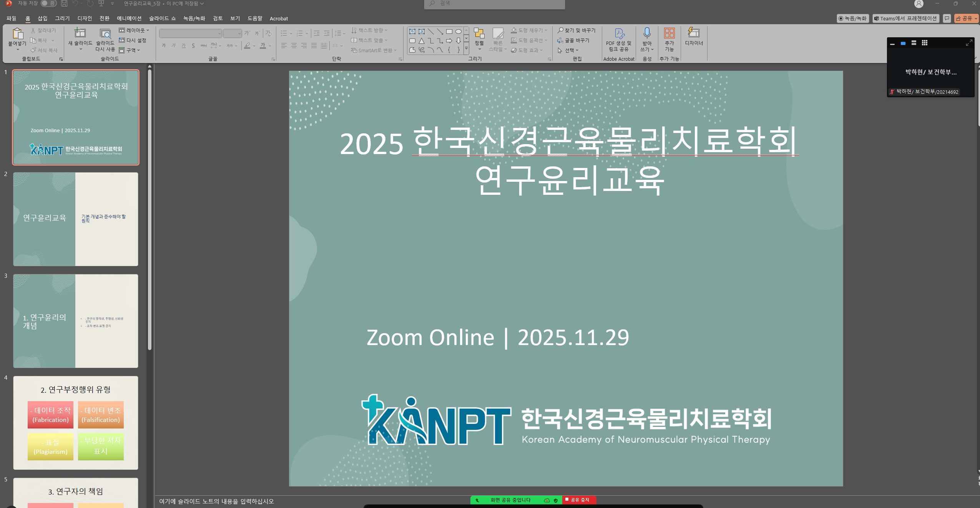The image size is (980, 508).
Task: Switch to grid gallery view in Zoom panel
Action: click(x=925, y=43)
